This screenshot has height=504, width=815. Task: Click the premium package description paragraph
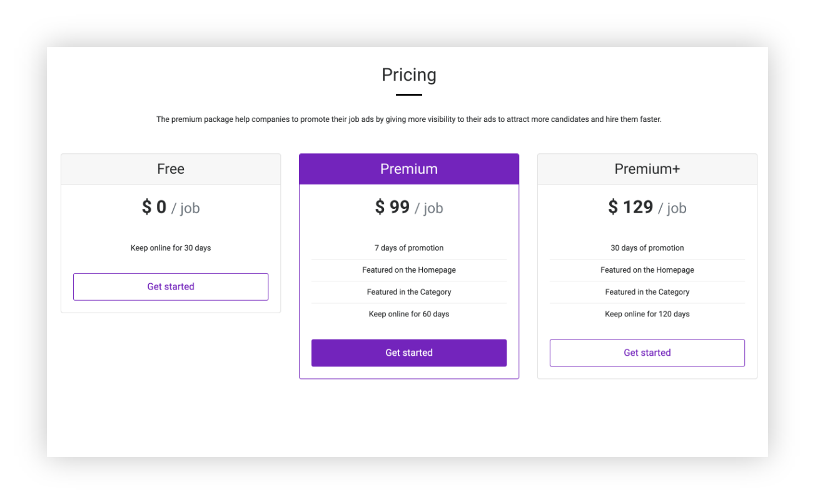point(409,119)
